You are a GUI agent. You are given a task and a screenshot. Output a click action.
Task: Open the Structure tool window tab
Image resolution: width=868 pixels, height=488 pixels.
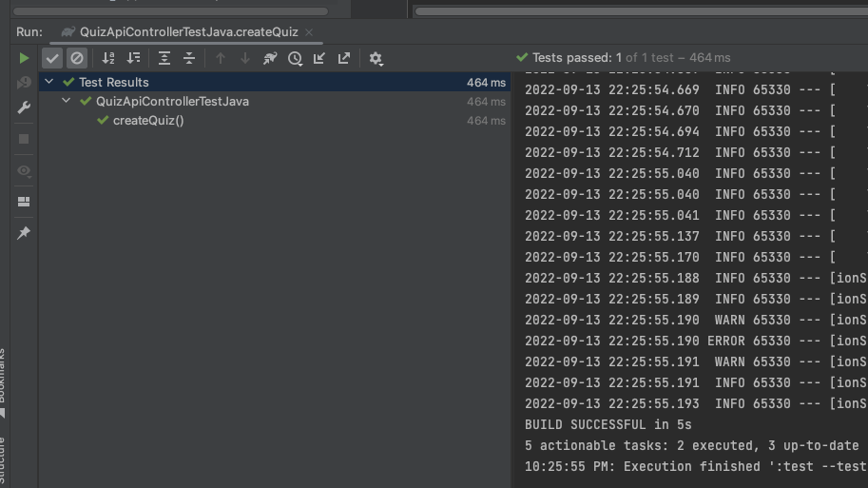[2, 461]
